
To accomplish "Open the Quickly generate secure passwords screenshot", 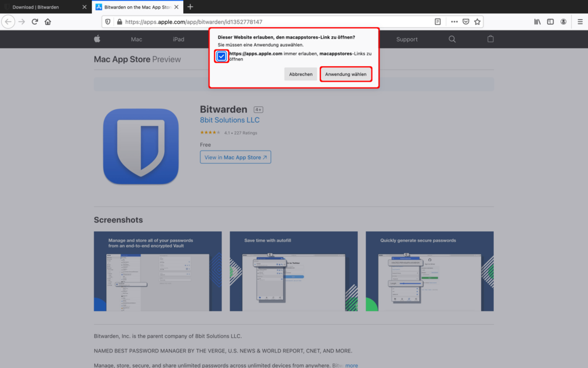I will click(x=430, y=271).
